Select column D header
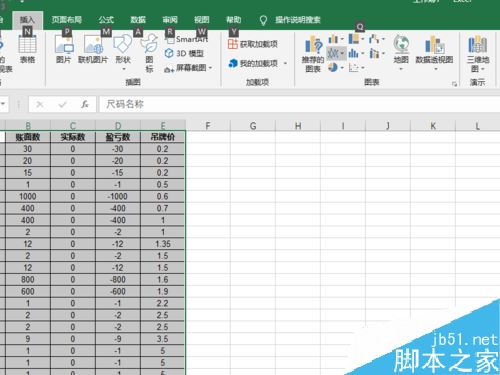 pyautogui.click(x=118, y=125)
